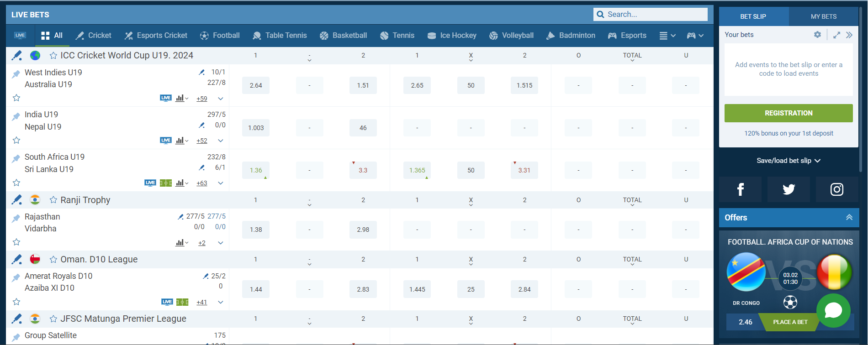Select the Cricket sport tab
This screenshot has width=868, height=345.
(93, 36)
